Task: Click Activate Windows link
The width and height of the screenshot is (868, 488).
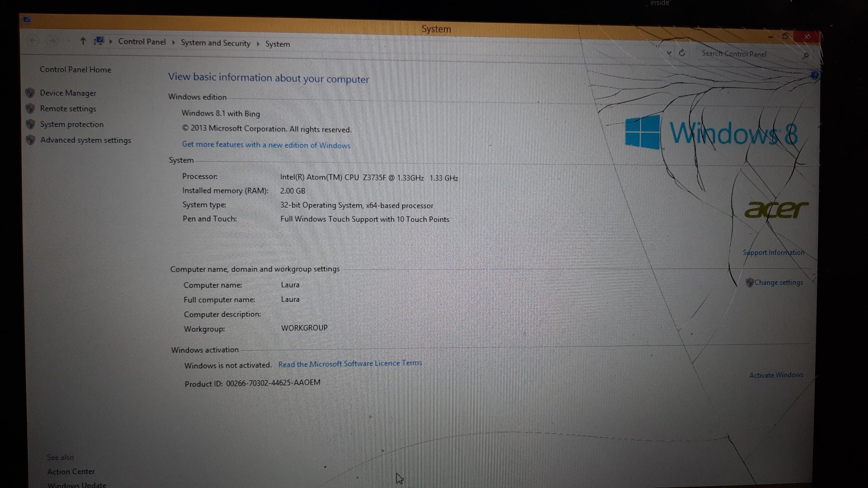Action: 776,375
